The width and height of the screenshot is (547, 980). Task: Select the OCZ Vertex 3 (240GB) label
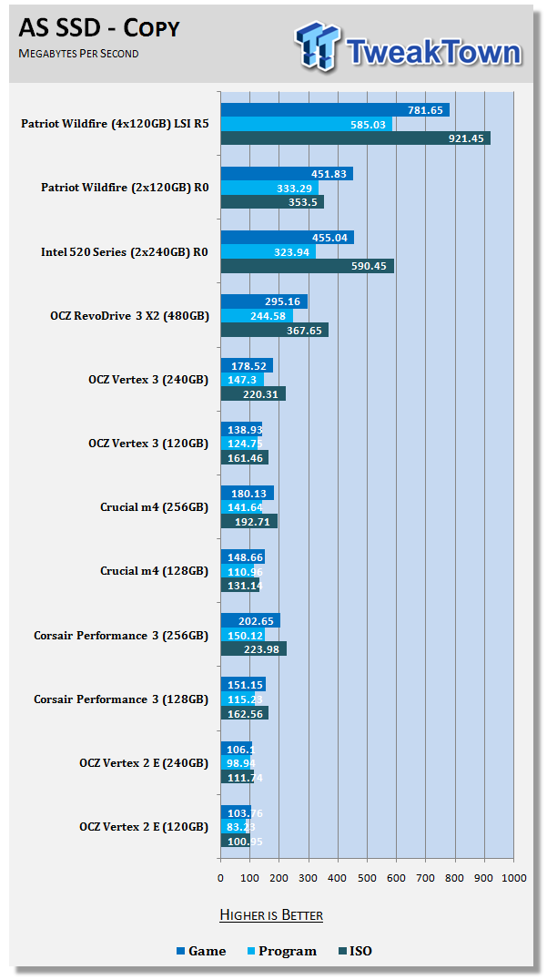coord(148,380)
